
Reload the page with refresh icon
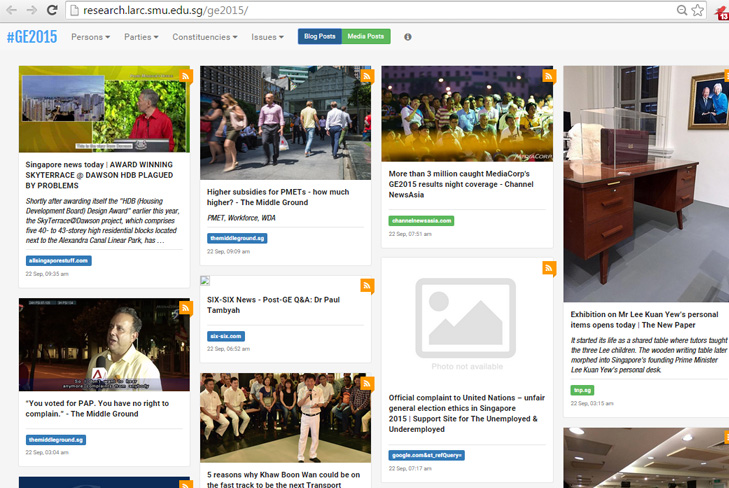(x=53, y=10)
